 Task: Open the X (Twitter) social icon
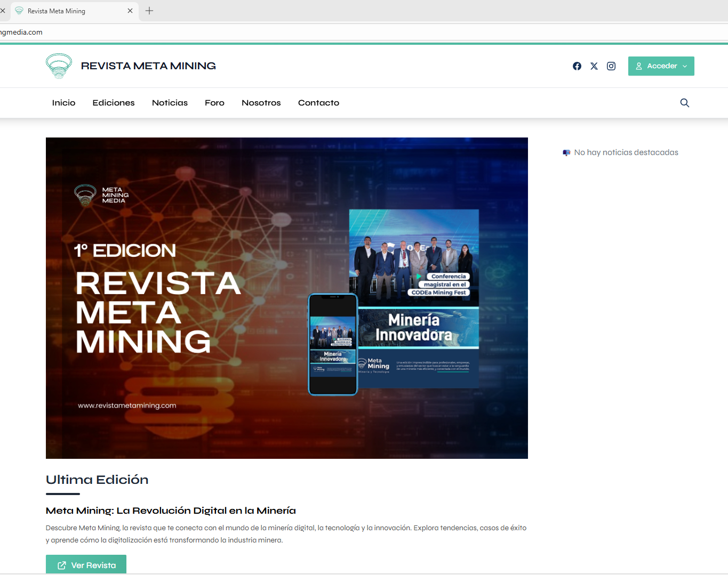[594, 66]
